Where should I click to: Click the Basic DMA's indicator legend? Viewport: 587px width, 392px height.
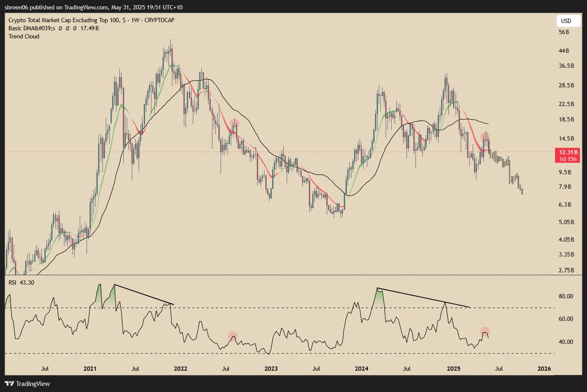(53, 28)
